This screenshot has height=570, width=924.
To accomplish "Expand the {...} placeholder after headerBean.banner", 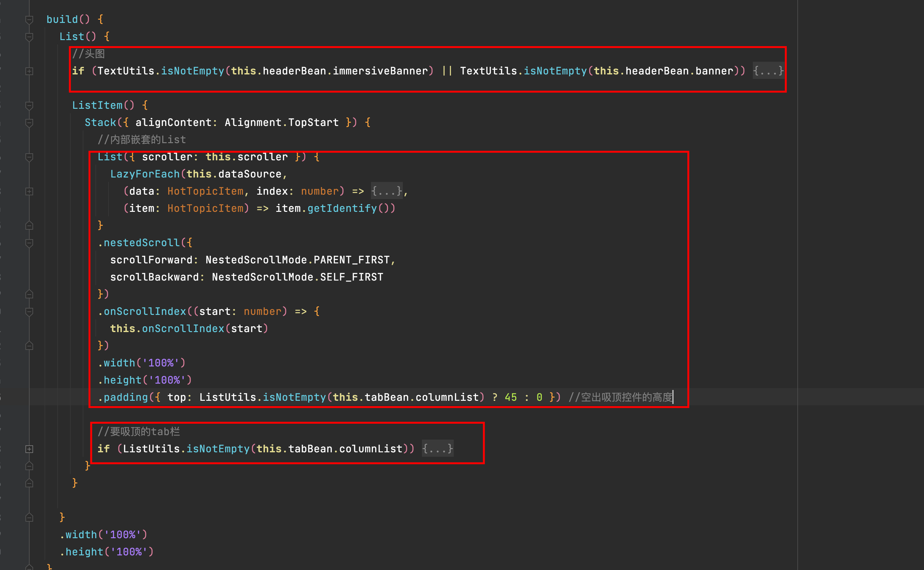I will pos(768,71).
